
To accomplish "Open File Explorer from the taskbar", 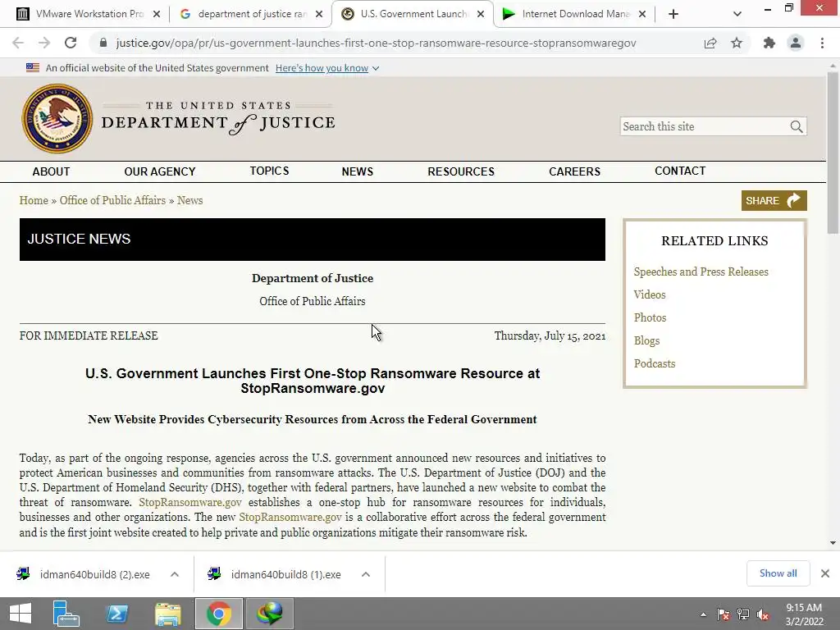I will (x=167, y=614).
